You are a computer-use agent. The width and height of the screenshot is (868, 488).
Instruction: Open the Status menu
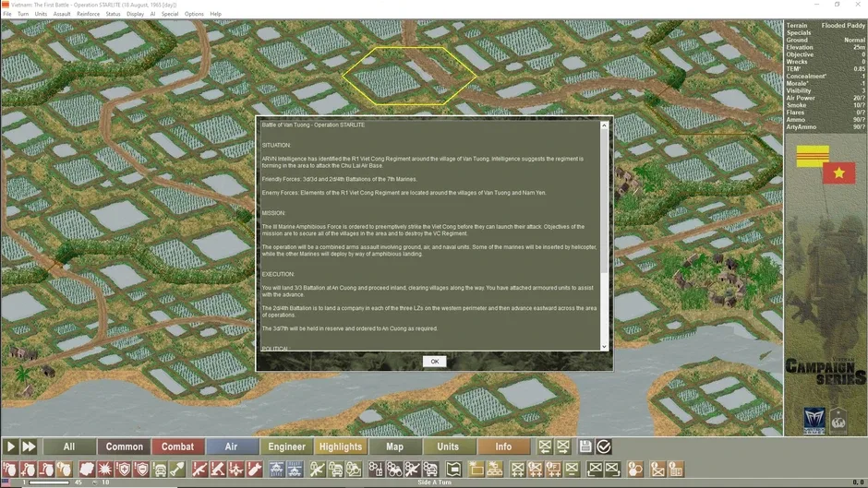point(113,14)
